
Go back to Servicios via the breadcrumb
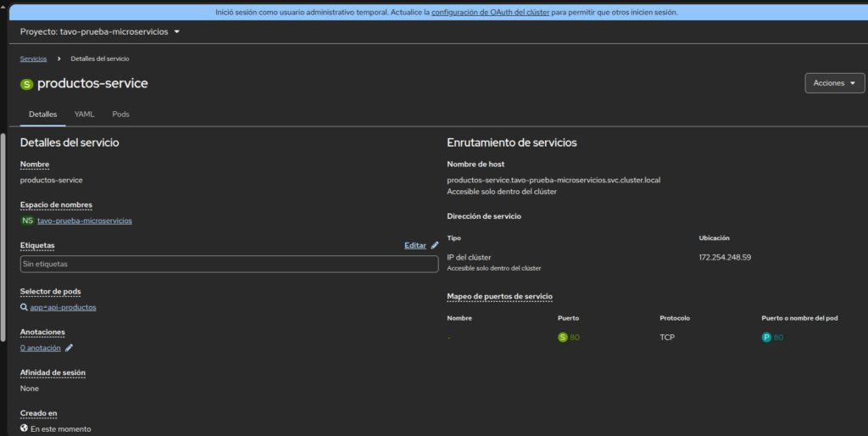[x=33, y=59]
